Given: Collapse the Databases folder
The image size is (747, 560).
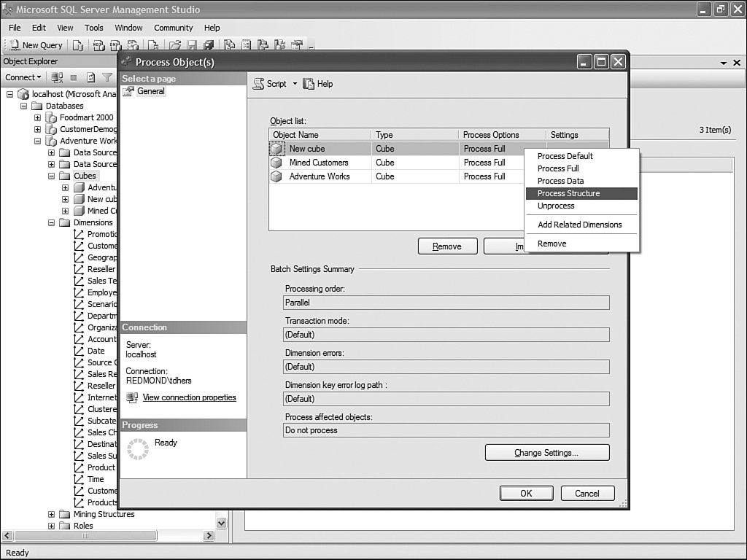Looking at the screenshot, I should tap(23, 106).
